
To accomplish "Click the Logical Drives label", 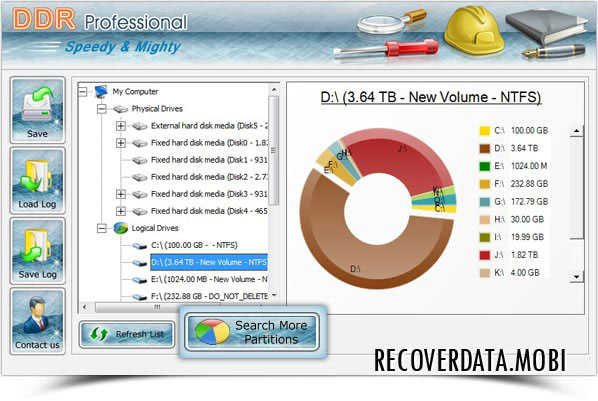I will [155, 228].
